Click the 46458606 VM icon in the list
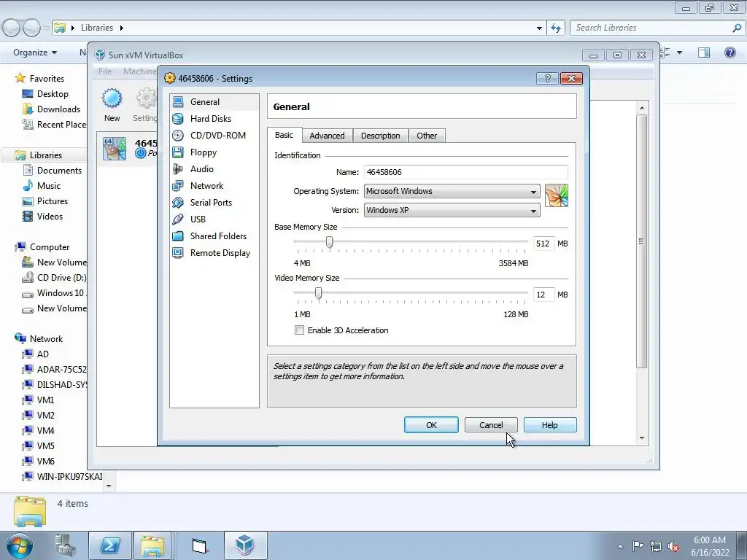The image size is (747, 560). click(x=115, y=149)
